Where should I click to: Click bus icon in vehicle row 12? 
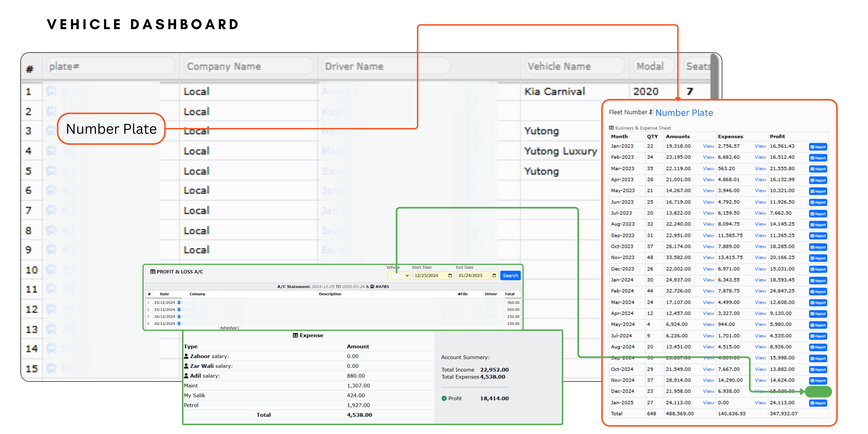pyautogui.click(x=51, y=309)
